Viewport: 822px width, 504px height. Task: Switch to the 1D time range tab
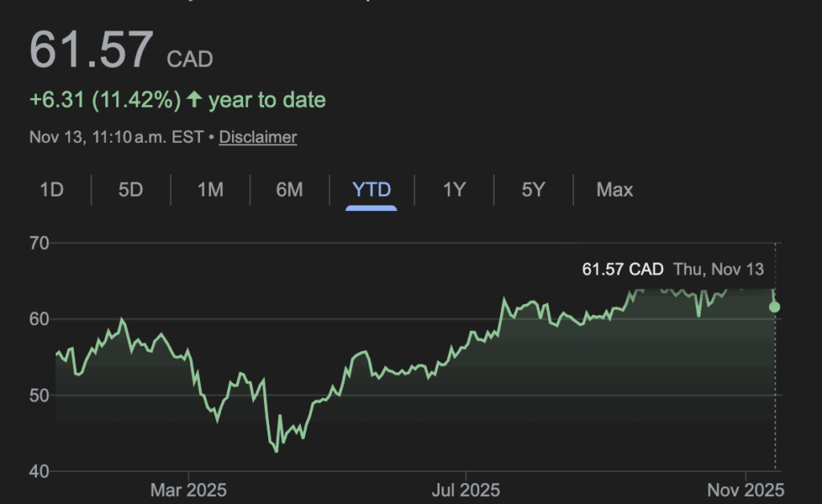(52, 190)
